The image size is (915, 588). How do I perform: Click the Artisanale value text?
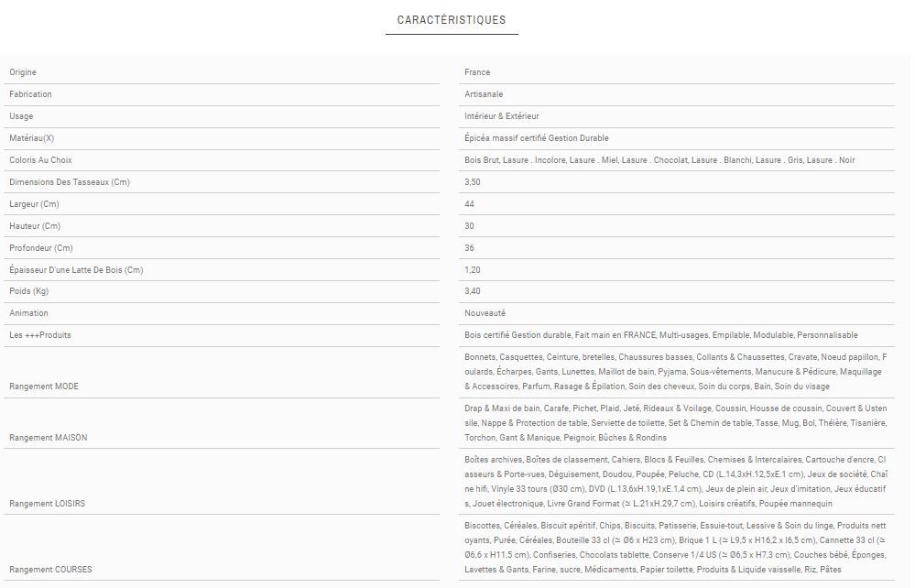click(x=484, y=94)
